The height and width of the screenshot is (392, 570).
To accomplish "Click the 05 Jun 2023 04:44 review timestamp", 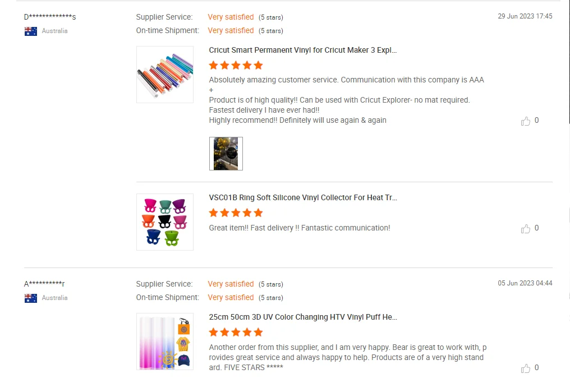I will pos(525,283).
